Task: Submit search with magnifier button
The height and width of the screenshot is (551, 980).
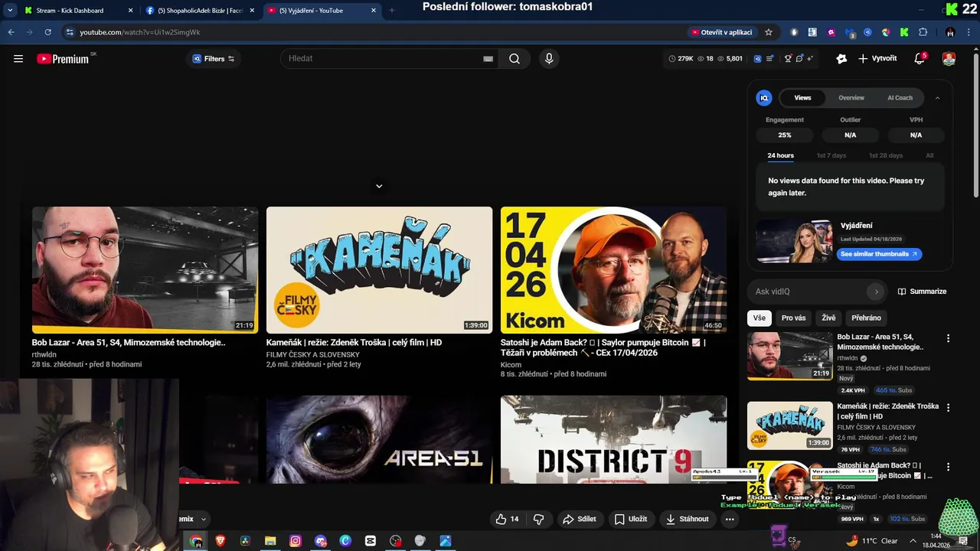Action: click(514, 59)
